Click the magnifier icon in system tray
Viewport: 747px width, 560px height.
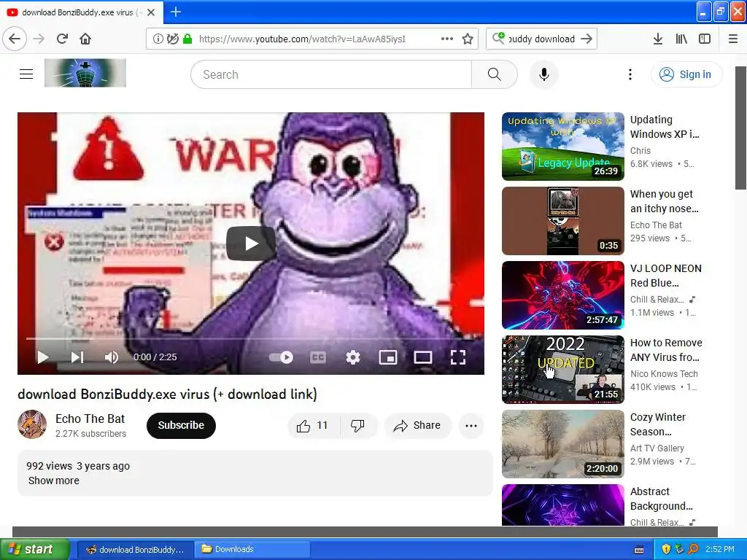(x=693, y=549)
